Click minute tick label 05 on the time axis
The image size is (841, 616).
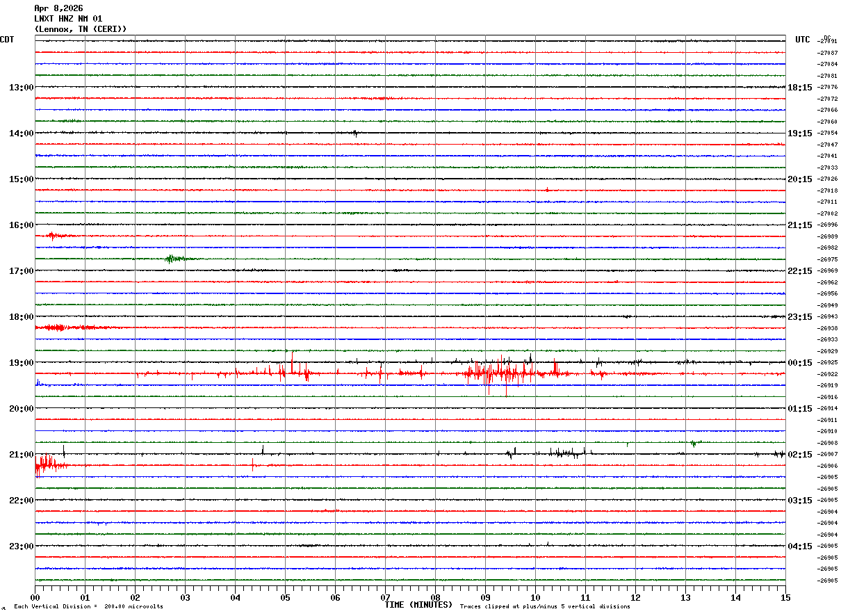285,597
